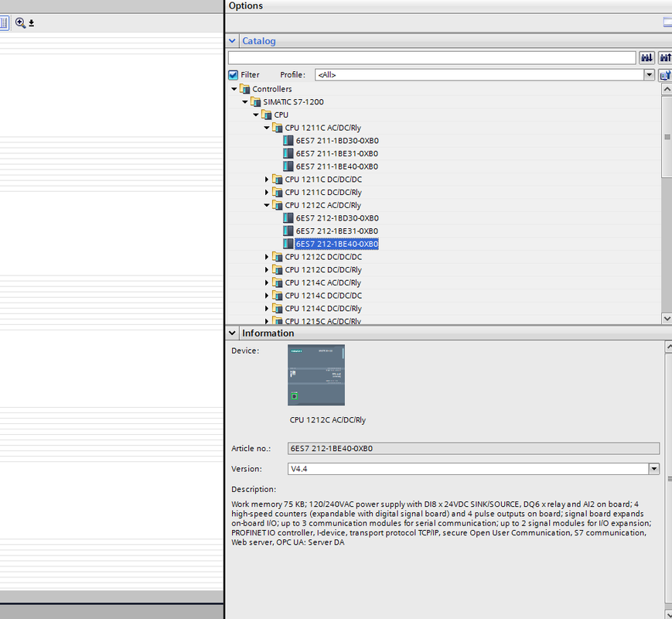Collapse the CPU 1211C AC/DC/Rly node

pos(267,128)
